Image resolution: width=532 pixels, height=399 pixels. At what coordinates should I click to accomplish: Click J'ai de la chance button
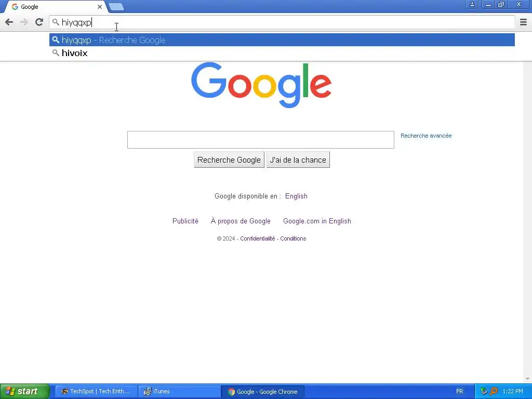(298, 160)
